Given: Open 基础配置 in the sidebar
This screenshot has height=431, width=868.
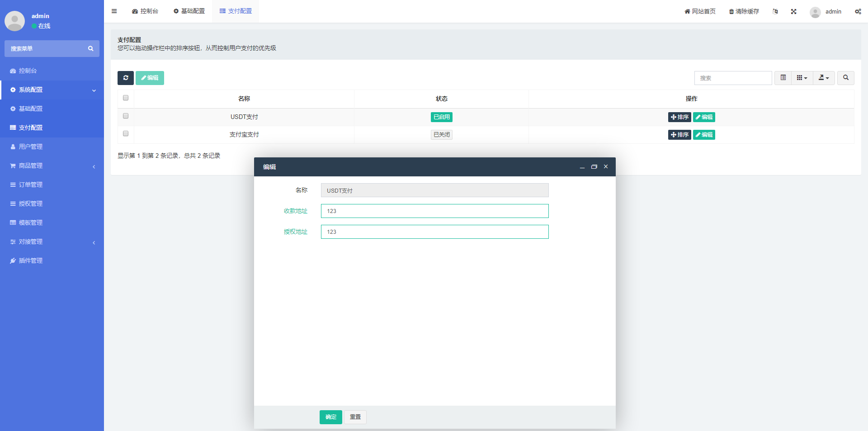Looking at the screenshot, I should click(52, 109).
